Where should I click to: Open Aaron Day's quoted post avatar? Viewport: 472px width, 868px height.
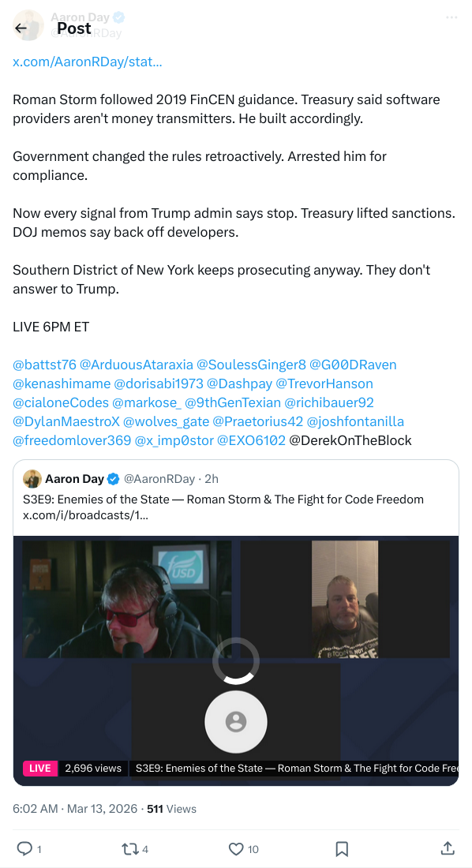32,479
